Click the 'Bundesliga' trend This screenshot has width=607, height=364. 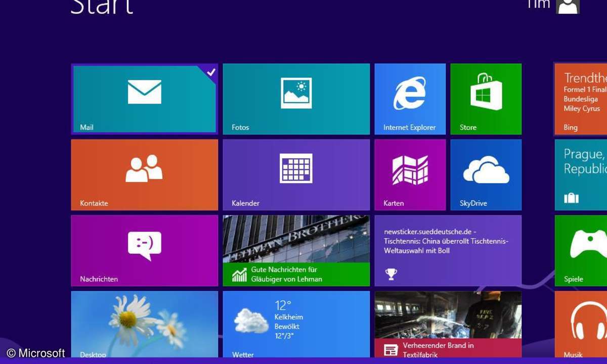581,99
